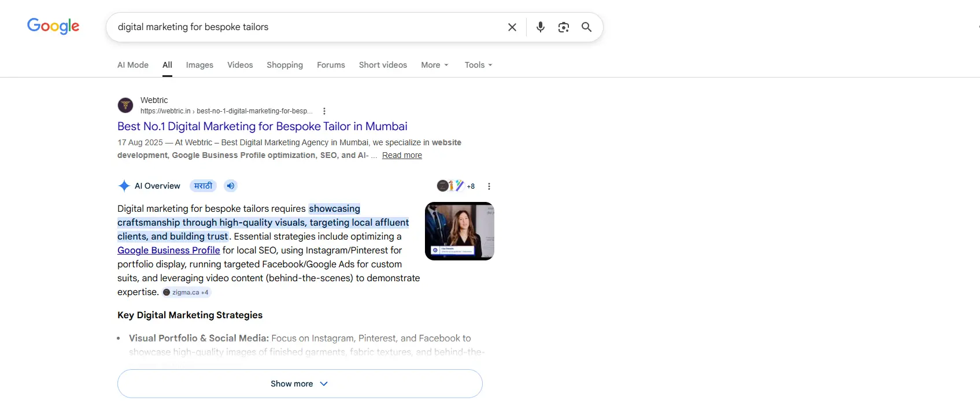The height and width of the screenshot is (401, 980).
Task: Click the AI Overview label text
Action: (x=157, y=186)
